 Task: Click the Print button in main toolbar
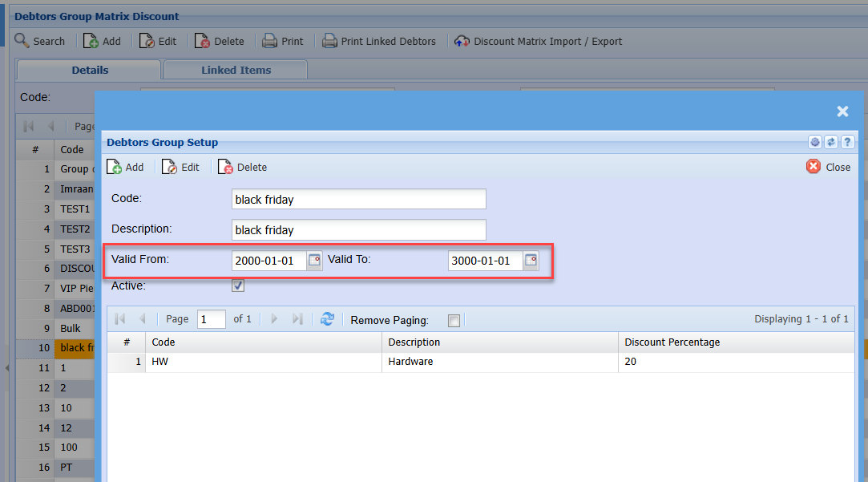(284, 41)
